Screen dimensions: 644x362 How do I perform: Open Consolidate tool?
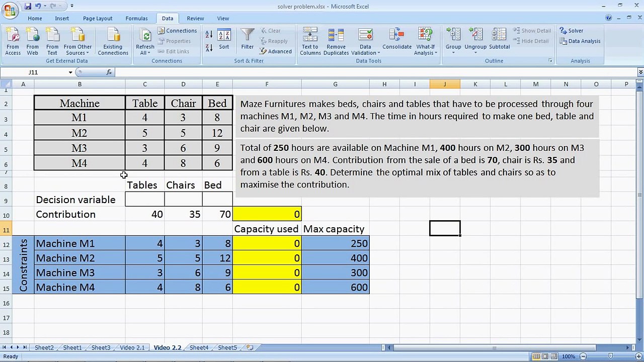(397, 40)
